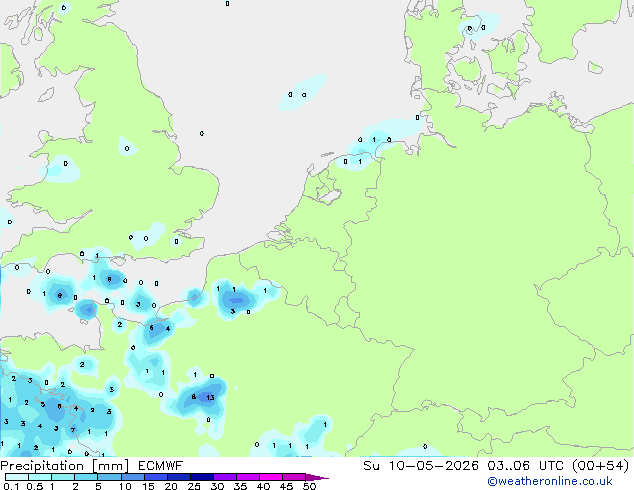Click the legend scale label "45"

(x=286, y=486)
